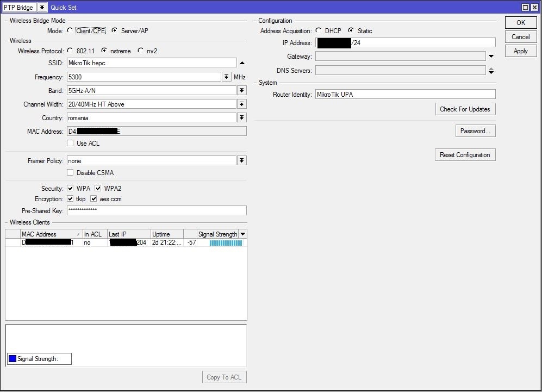Expand the Gateway field down arrow
The height and width of the screenshot is (392, 542).
491,57
